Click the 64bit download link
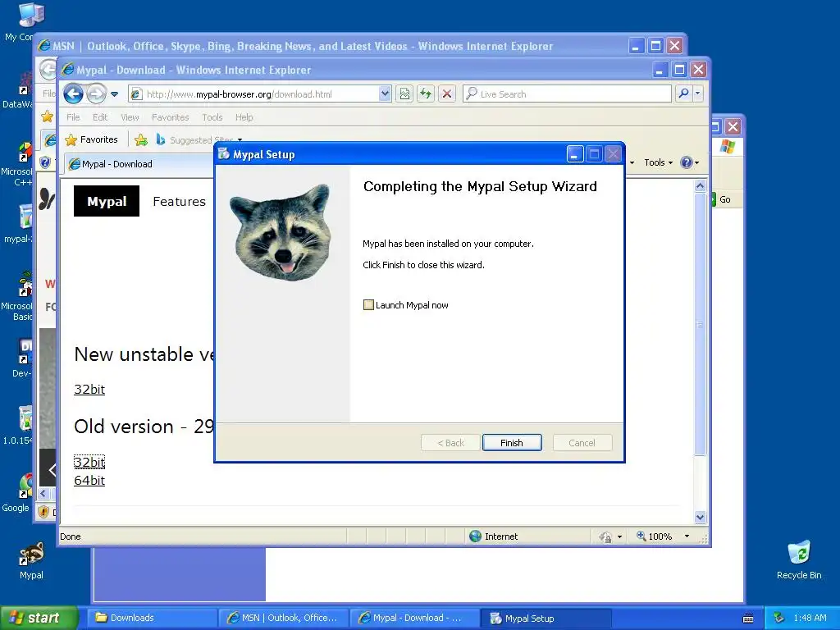840x630 pixels. coord(89,480)
